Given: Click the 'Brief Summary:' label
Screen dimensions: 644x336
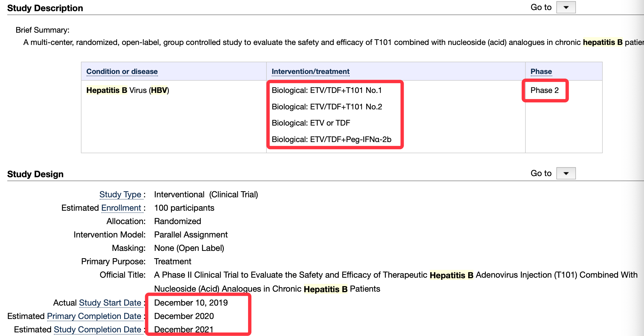Looking at the screenshot, I should pyautogui.click(x=42, y=30).
